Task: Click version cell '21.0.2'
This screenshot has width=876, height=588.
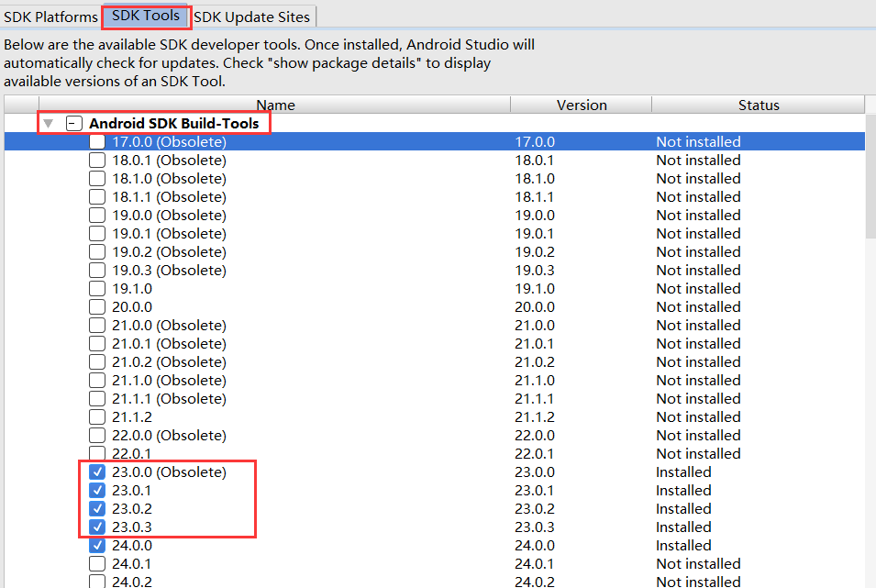Action: point(535,361)
